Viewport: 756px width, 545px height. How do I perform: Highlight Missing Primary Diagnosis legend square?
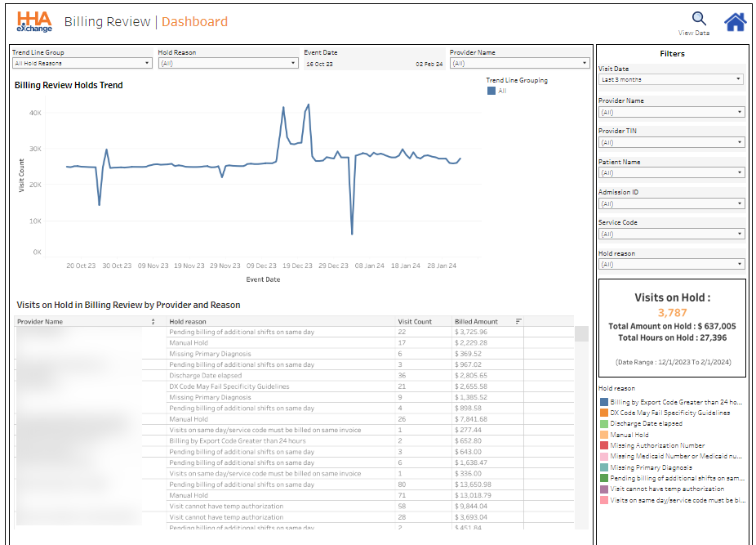click(603, 467)
